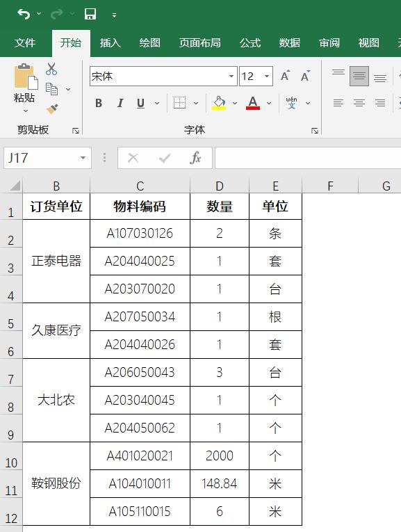Select the 正泰电器 merged cell

(56, 261)
